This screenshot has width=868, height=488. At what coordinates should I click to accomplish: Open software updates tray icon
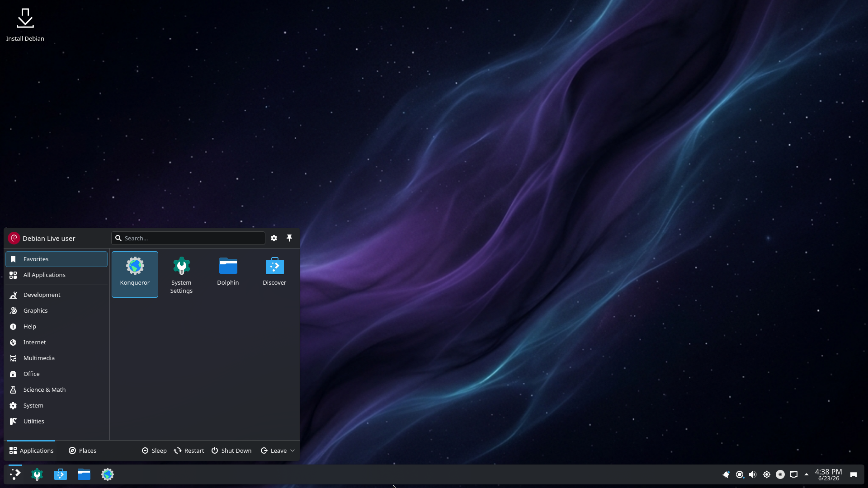[x=740, y=474]
